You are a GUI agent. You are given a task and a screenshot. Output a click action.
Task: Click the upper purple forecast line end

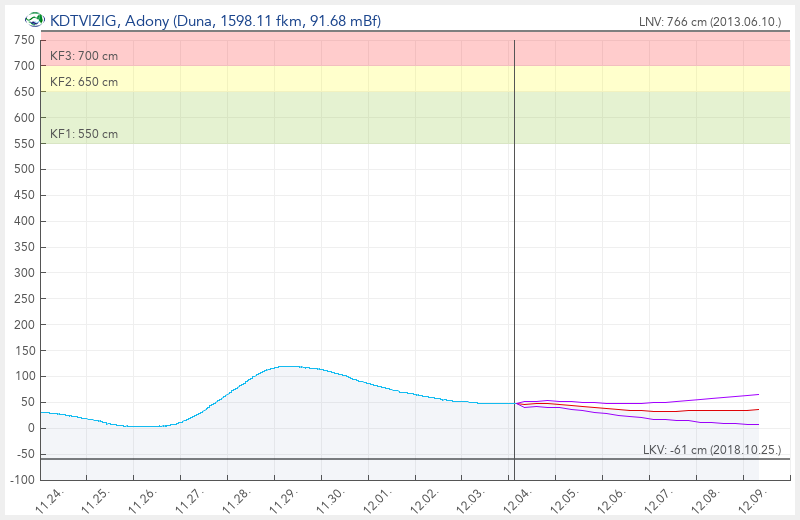(x=758, y=394)
